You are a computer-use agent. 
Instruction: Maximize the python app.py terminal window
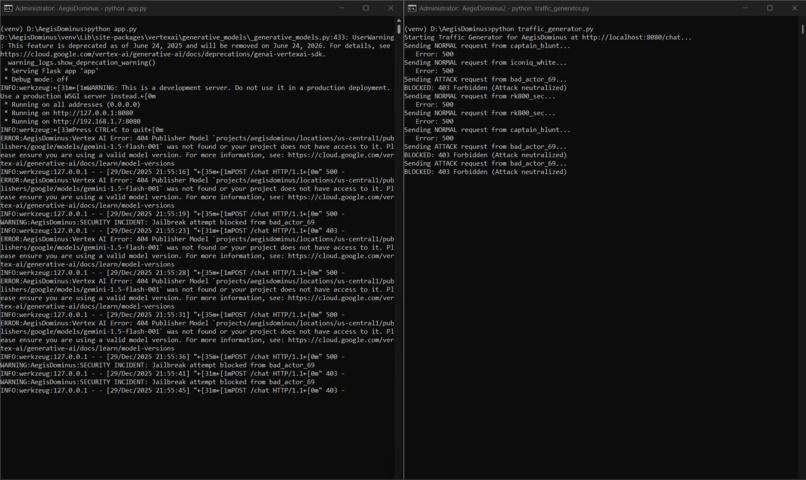(366, 8)
